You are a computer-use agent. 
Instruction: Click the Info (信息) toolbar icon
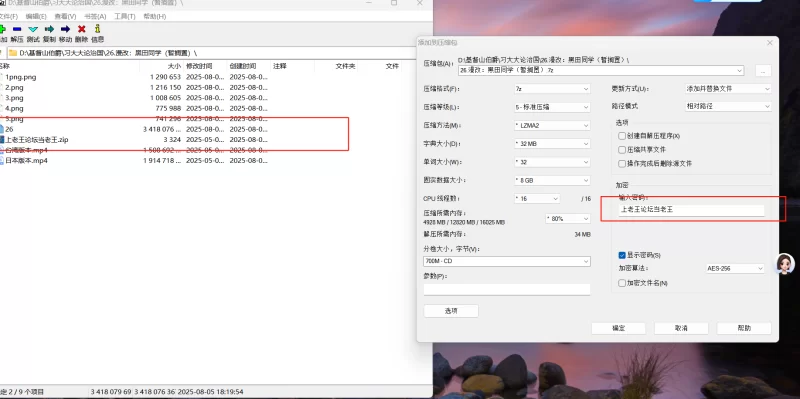pos(97,29)
